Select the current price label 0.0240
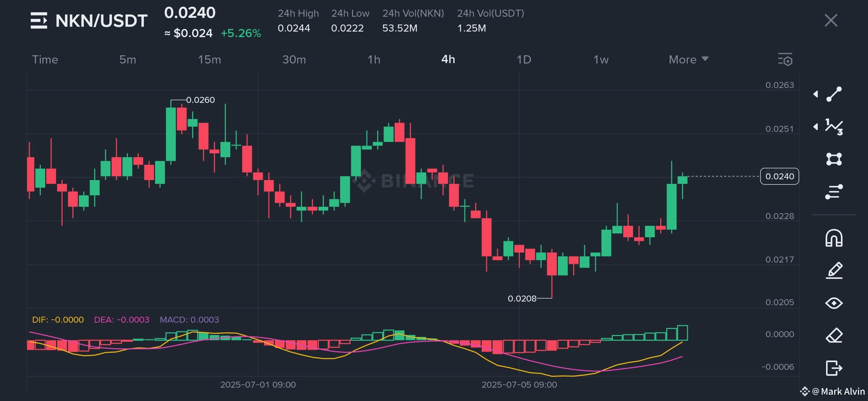 [779, 176]
